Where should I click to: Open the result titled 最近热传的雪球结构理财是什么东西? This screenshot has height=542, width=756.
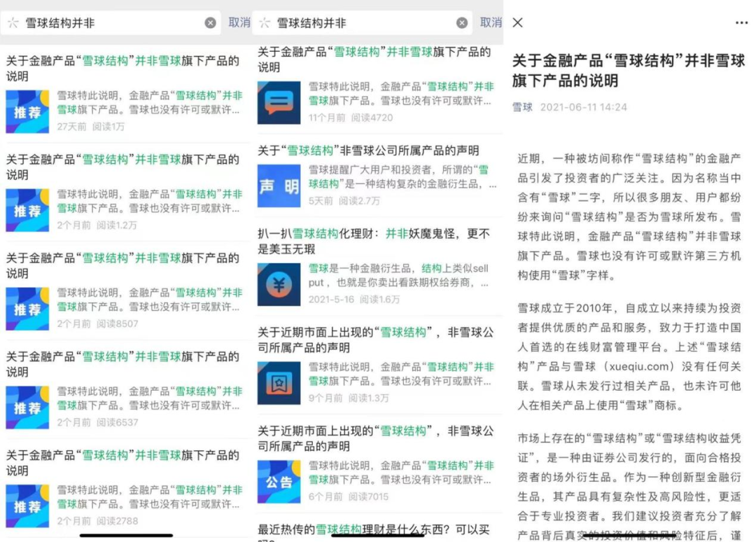pos(374,534)
